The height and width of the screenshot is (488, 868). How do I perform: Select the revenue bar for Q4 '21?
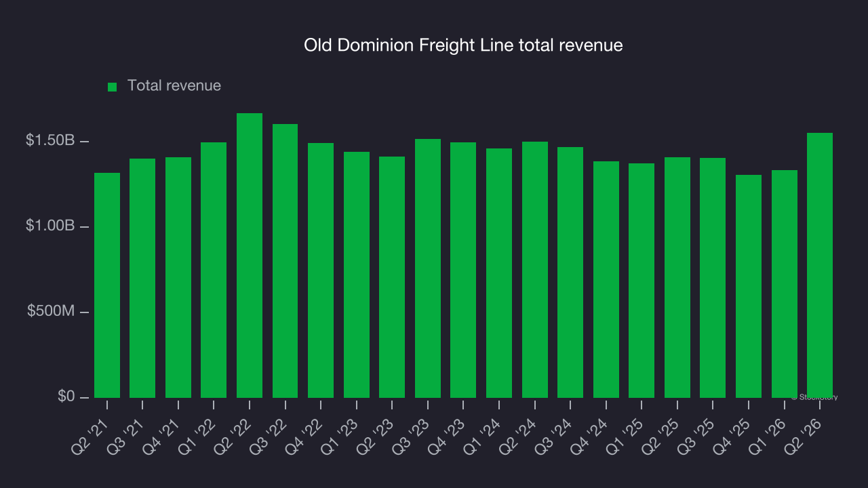tap(178, 277)
